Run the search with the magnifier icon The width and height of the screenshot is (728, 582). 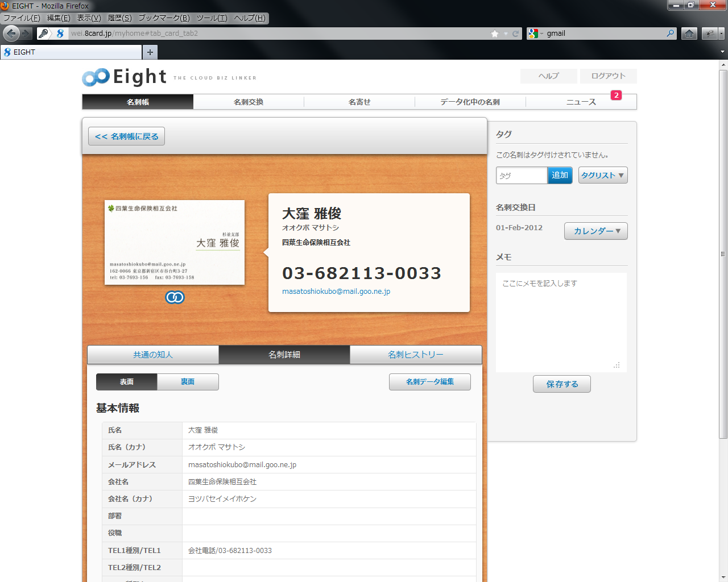(x=671, y=34)
